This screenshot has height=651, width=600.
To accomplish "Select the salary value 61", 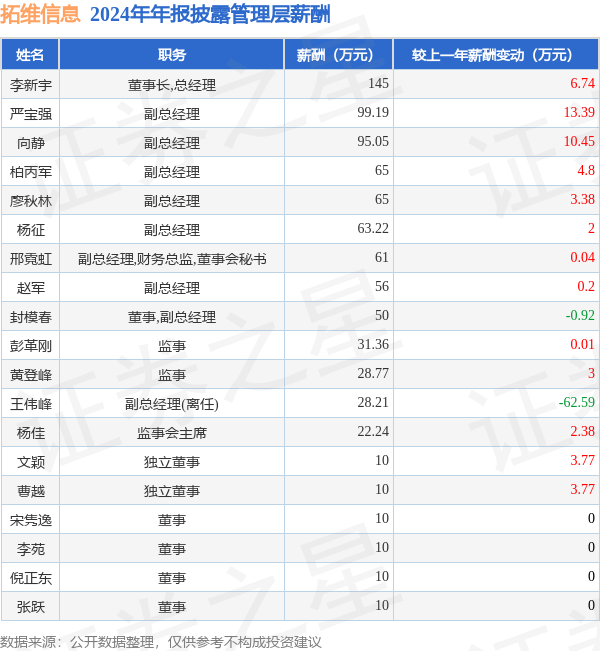I will [382, 258].
